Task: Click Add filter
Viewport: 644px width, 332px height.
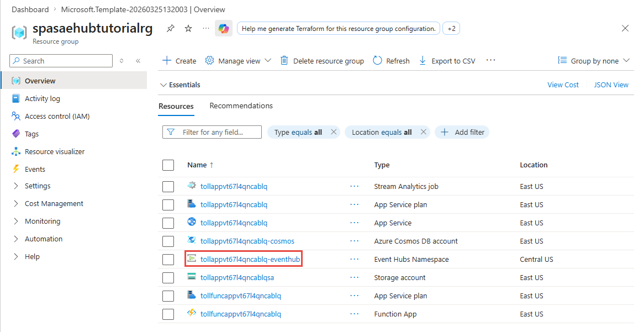Action: pos(462,132)
